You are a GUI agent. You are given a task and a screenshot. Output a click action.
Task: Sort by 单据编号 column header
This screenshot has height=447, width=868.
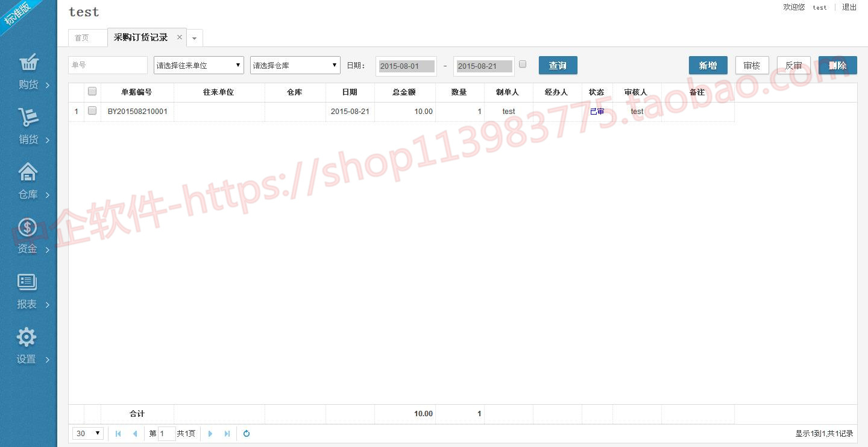pos(137,92)
